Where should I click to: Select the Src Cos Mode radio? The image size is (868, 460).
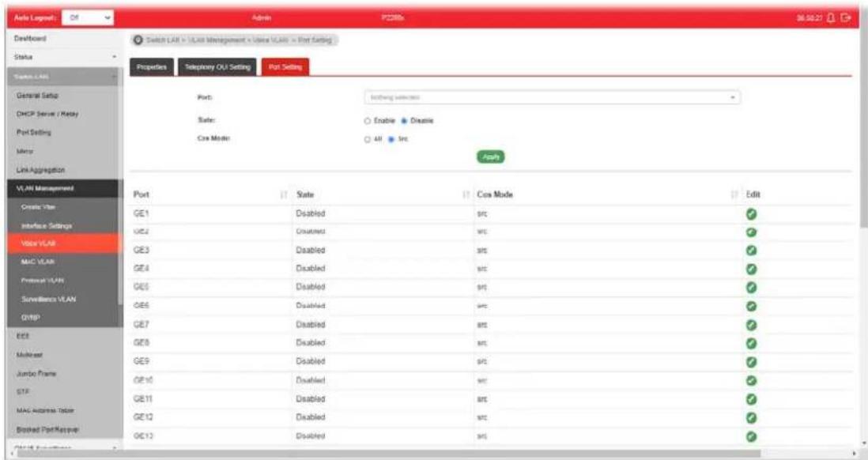point(391,139)
